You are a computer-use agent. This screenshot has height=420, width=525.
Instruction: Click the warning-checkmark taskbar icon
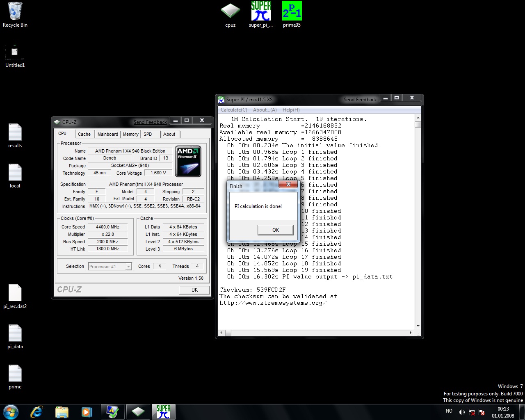112,411
